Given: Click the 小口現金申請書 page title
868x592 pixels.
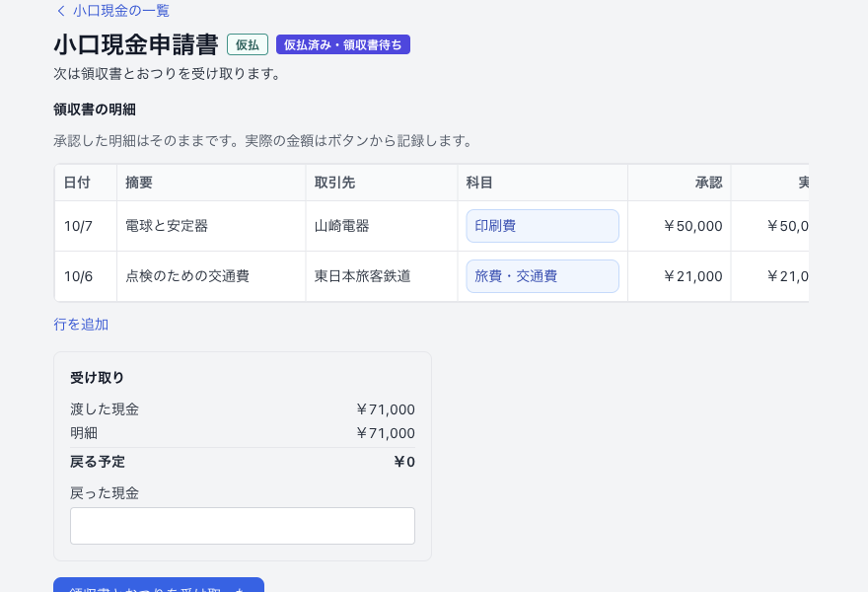Looking at the screenshot, I should (136, 44).
